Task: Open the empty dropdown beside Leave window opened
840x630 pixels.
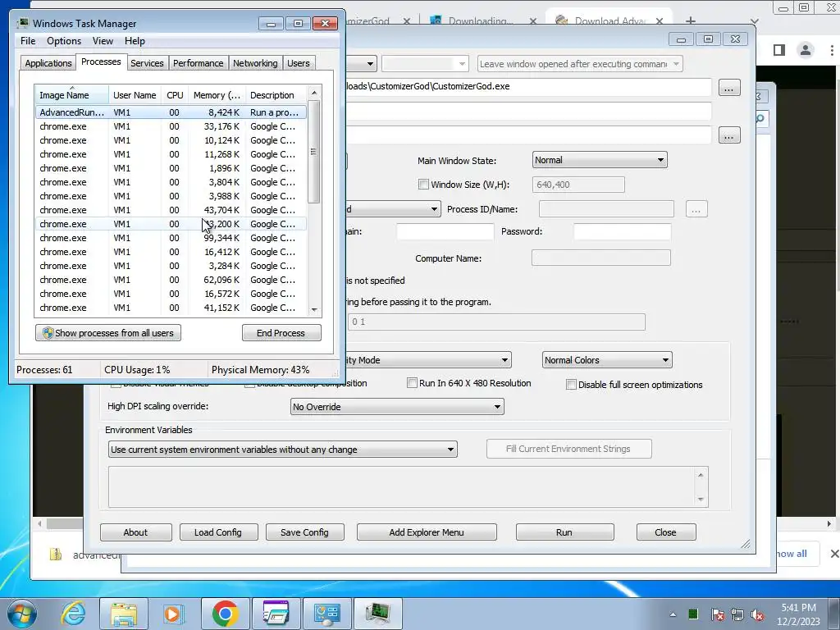Action: [x=425, y=64]
